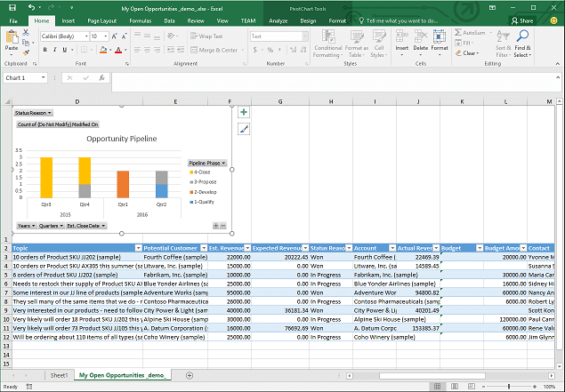
Task: Open the Chart Styles paintbrush button
Action: [x=244, y=129]
